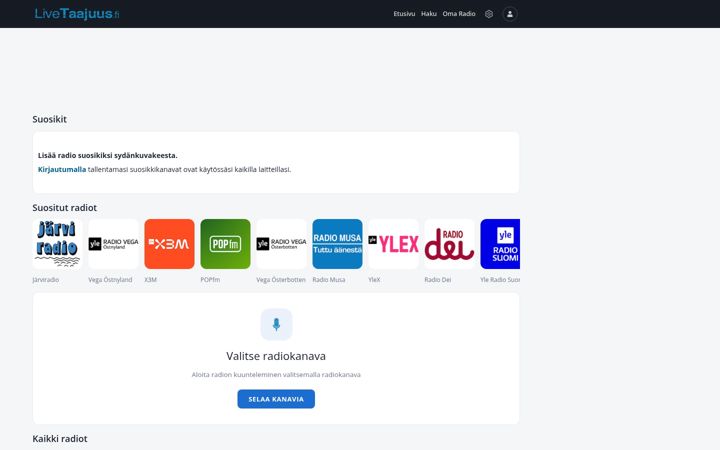The width and height of the screenshot is (720, 450).
Task: Open the settings gear icon
Action: pyautogui.click(x=489, y=14)
